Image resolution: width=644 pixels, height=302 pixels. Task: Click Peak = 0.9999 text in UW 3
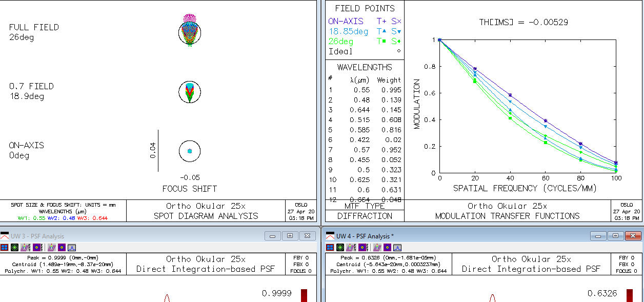47,258
